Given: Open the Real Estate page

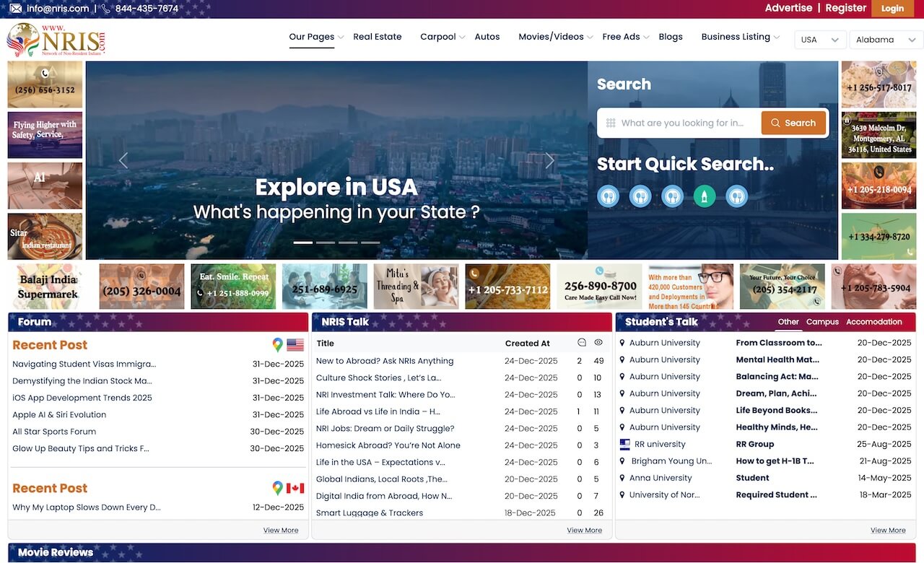Looking at the screenshot, I should point(378,37).
